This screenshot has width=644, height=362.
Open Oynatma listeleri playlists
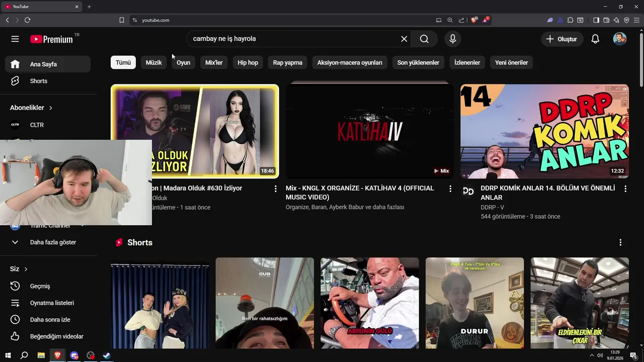pyautogui.click(x=48, y=303)
